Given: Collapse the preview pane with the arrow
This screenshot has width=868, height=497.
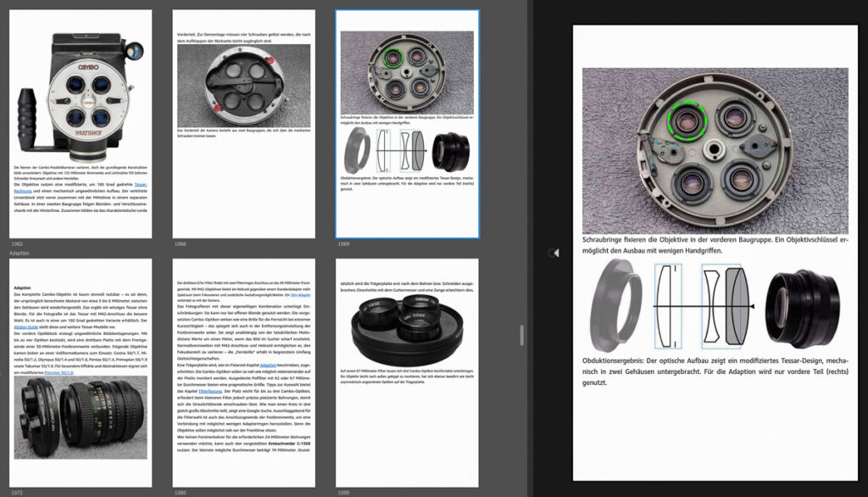Looking at the screenshot, I should tap(554, 253).
